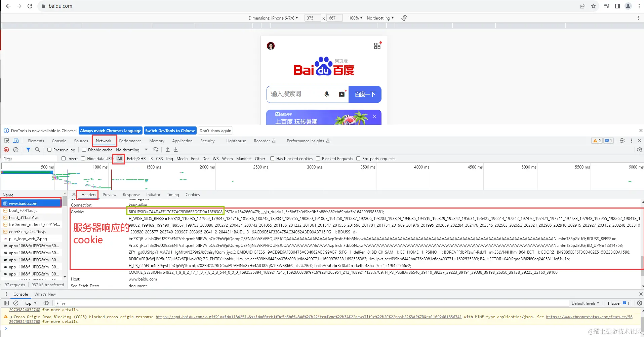
Task: Create a live expression with eye icon
Action: click(x=46, y=303)
